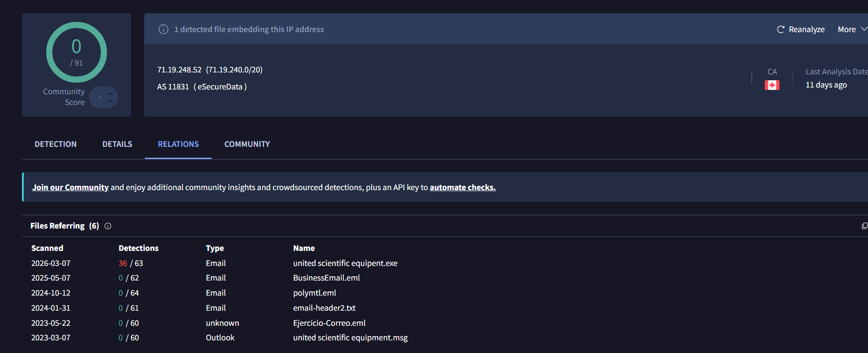Image resolution: width=868 pixels, height=353 pixels.
Task: Click the Reanalyze button label
Action: pyautogui.click(x=807, y=30)
